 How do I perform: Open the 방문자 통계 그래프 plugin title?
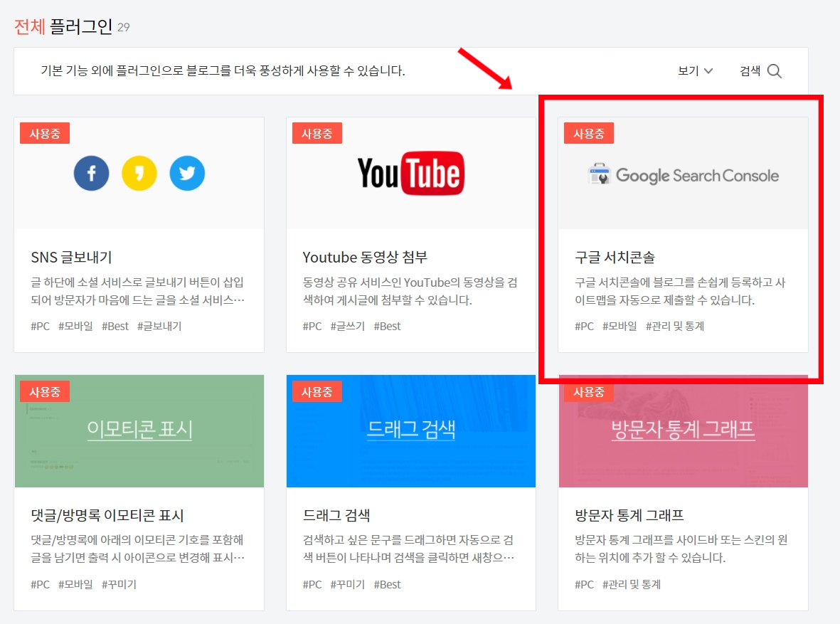click(629, 515)
